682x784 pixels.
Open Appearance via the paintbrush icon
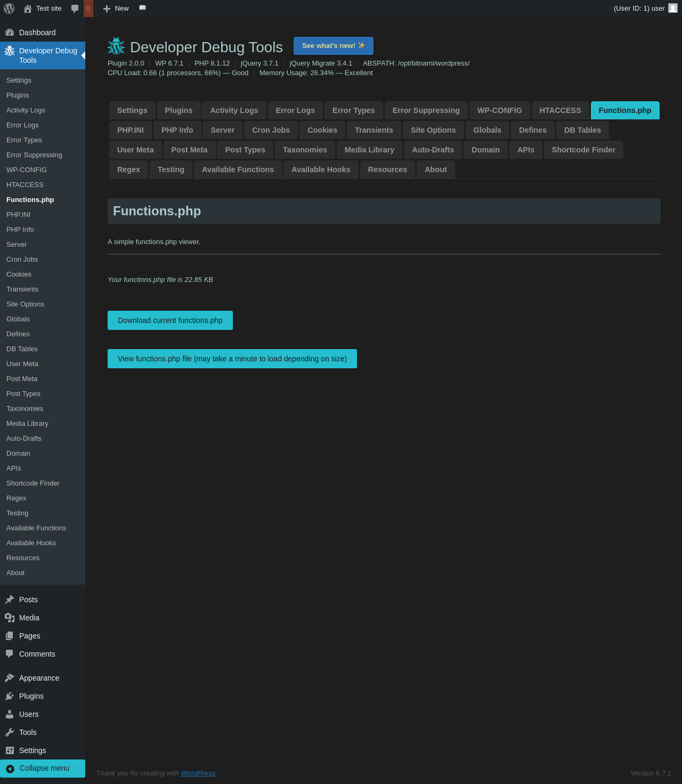pos(10,678)
